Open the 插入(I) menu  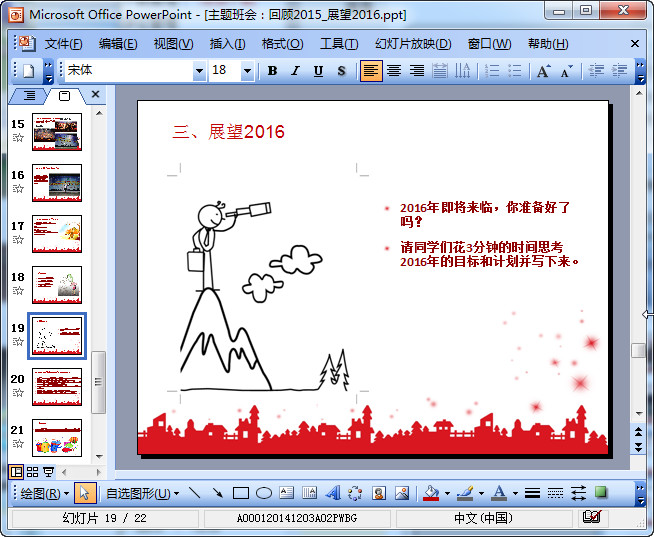pyautogui.click(x=227, y=44)
